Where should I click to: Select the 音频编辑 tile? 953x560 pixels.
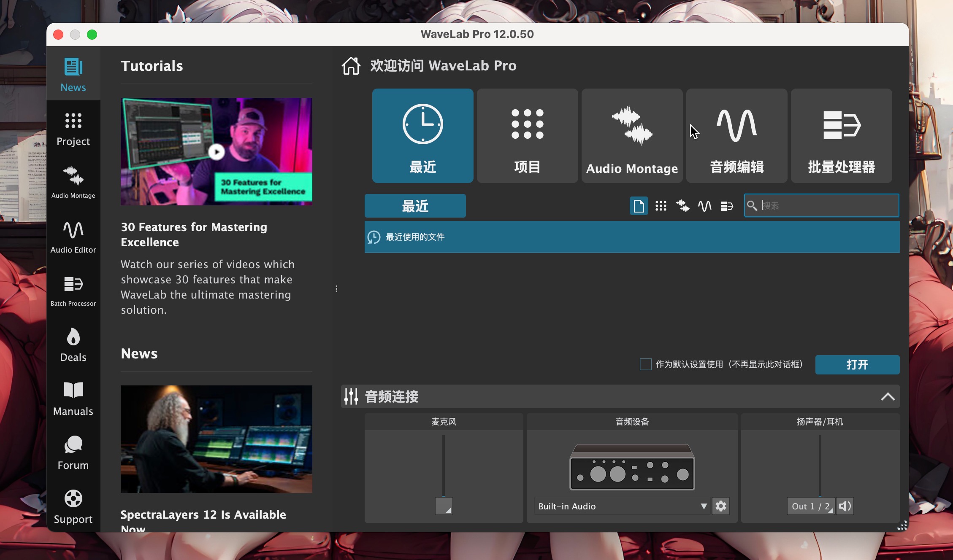(x=736, y=136)
